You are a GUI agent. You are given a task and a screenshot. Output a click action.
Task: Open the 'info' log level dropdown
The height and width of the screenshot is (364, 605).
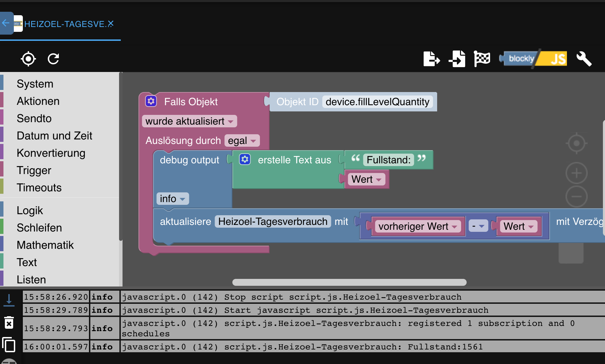[x=172, y=199]
